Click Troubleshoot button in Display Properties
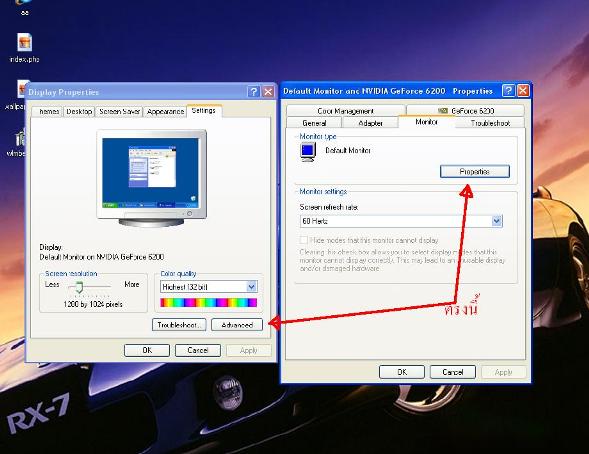Image resolution: width=589 pixels, height=454 pixels. pyautogui.click(x=179, y=325)
